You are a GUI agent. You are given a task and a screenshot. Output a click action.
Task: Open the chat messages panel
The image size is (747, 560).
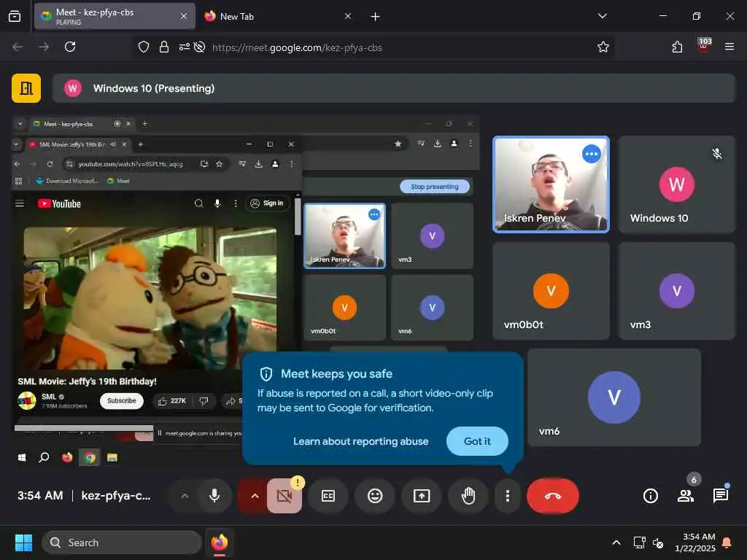coord(720,496)
